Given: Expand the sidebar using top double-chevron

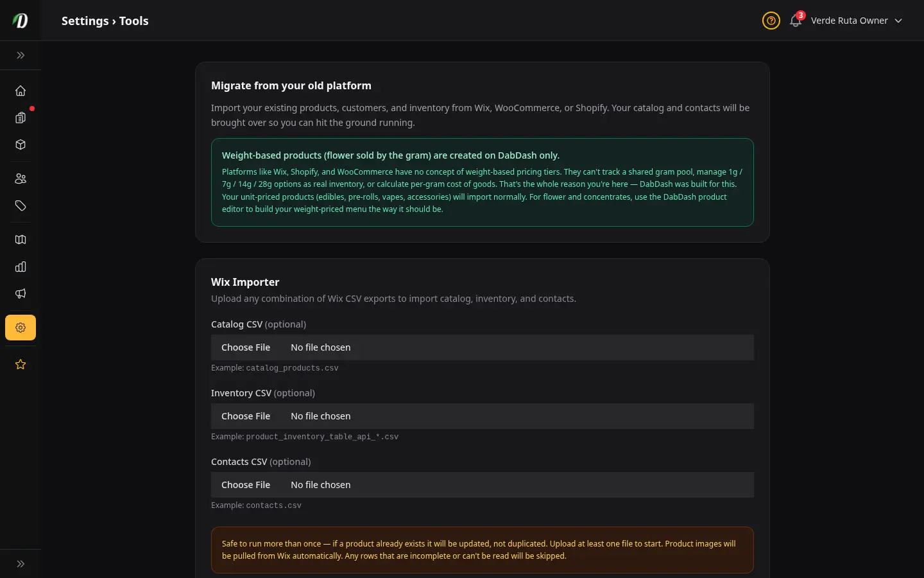Looking at the screenshot, I should [x=21, y=55].
